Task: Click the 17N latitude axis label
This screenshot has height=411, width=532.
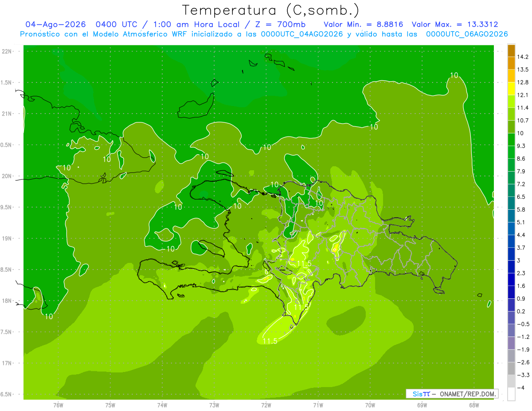Action: (x=7, y=363)
